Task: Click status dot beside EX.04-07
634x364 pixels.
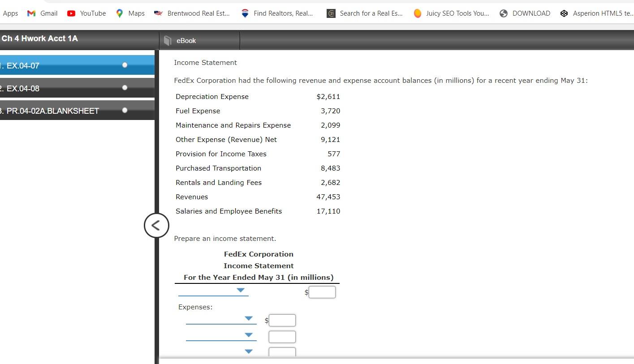Action: [125, 65]
